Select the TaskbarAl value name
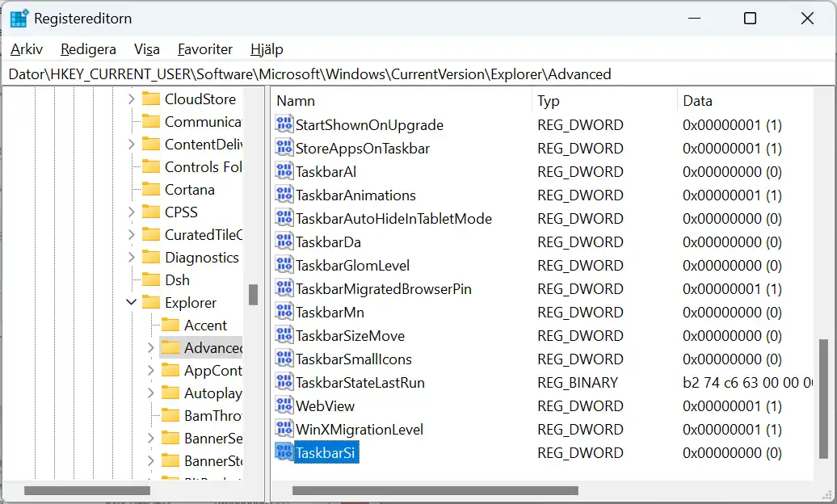The image size is (837, 504). (326, 171)
